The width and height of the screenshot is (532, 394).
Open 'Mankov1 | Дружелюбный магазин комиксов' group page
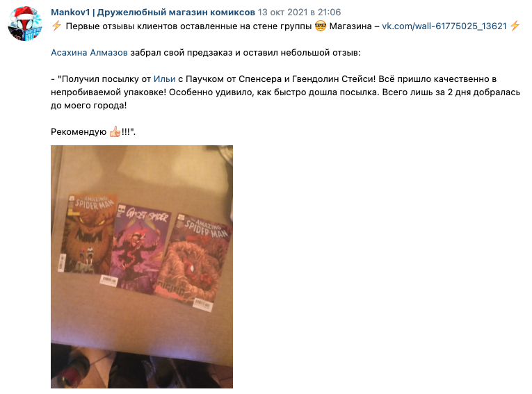tap(153, 13)
